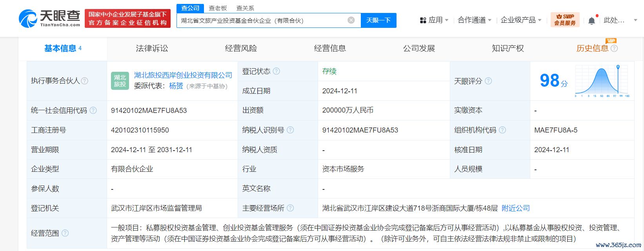Click the score distribution chart

pyautogui.click(x=602, y=81)
